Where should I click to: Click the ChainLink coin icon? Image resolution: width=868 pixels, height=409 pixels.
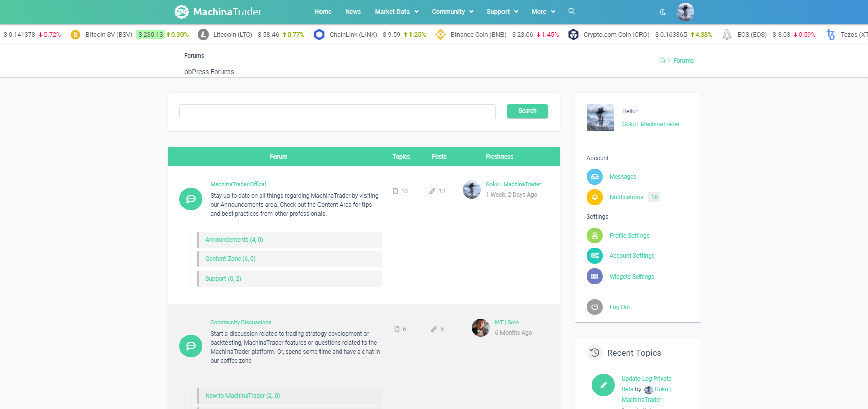coord(319,35)
